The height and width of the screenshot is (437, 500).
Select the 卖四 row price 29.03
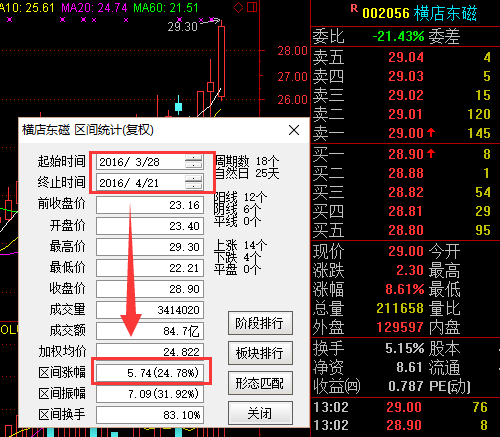click(x=406, y=76)
